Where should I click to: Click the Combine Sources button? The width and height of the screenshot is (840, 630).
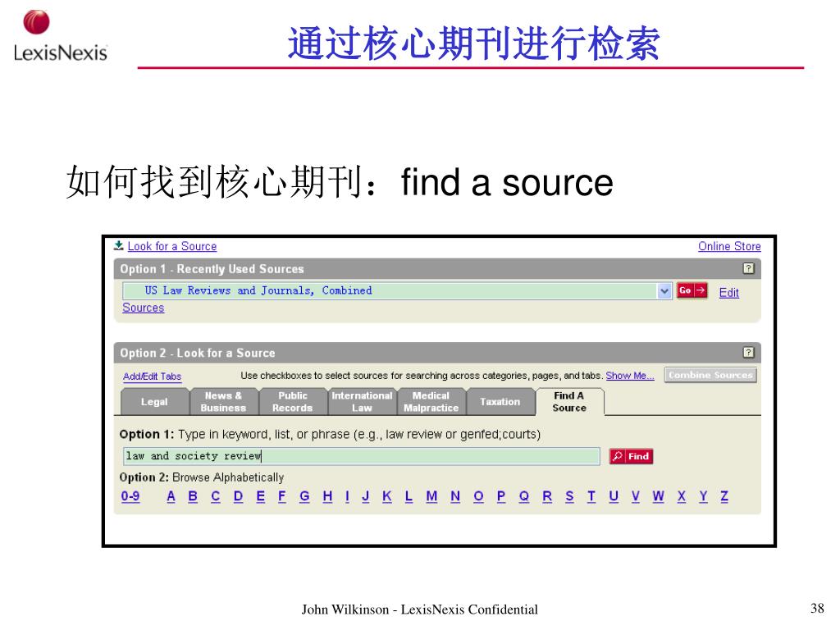click(710, 375)
